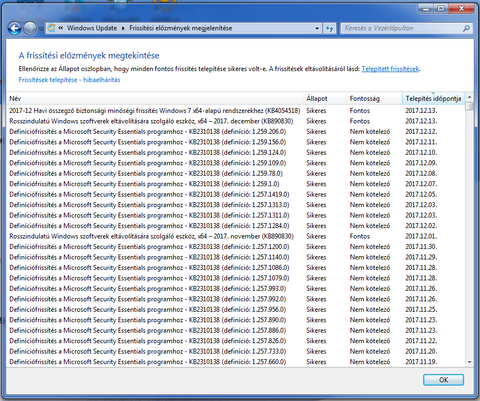Screen dimensions: 480x401
Task: Open Frissítések telepítése - hibaelhárítás link
Action: click(x=69, y=80)
